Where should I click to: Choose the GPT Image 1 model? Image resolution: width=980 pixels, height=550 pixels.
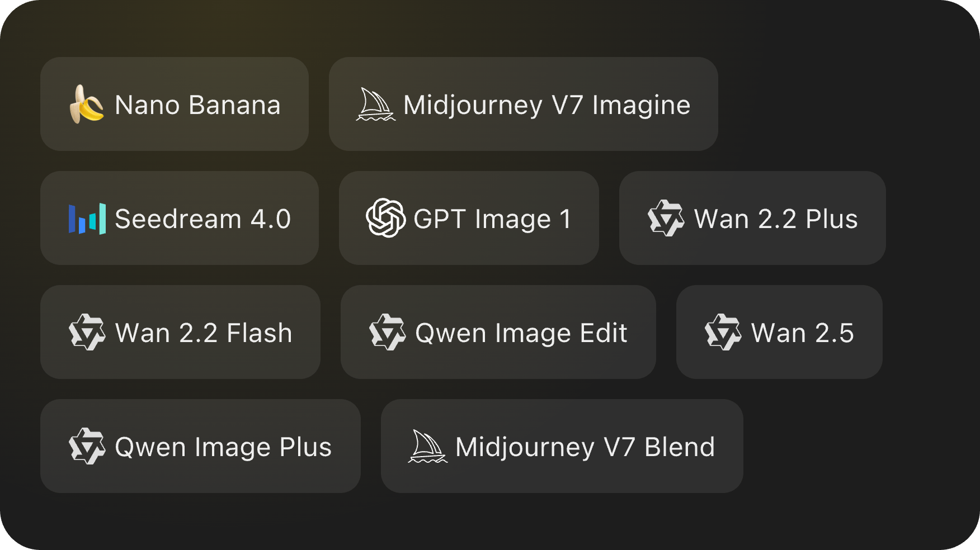[469, 219]
